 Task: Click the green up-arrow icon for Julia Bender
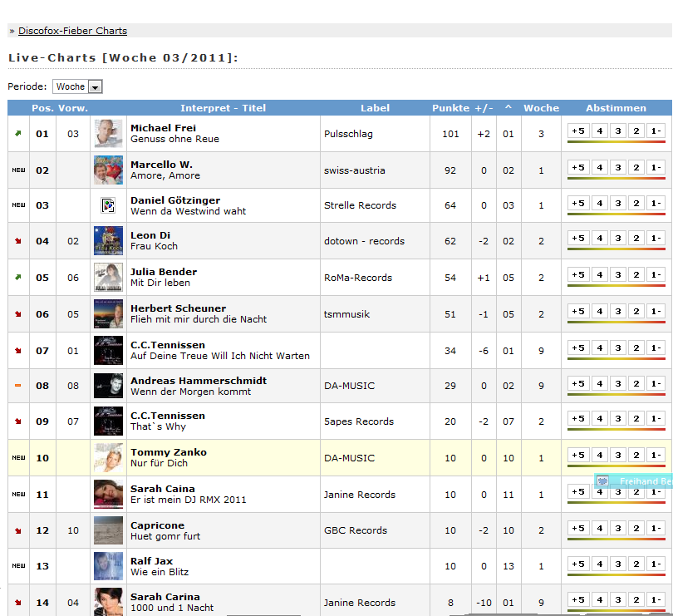[18, 278]
